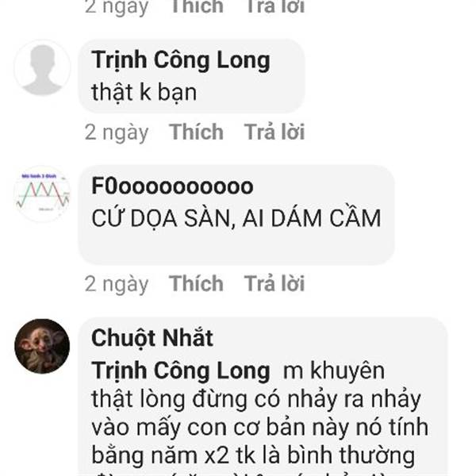
Task: Reply to the "CỨ DỌA SÀN" comment
Action: 274,283
